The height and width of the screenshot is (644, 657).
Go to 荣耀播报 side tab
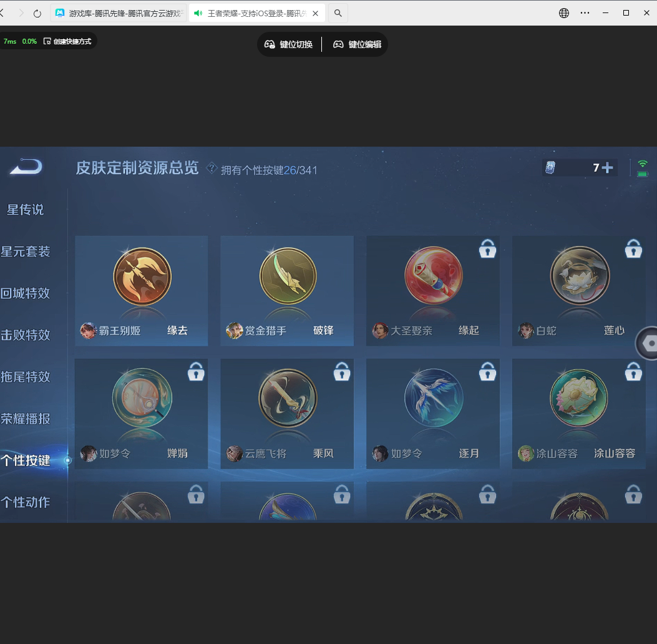click(26, 419)
